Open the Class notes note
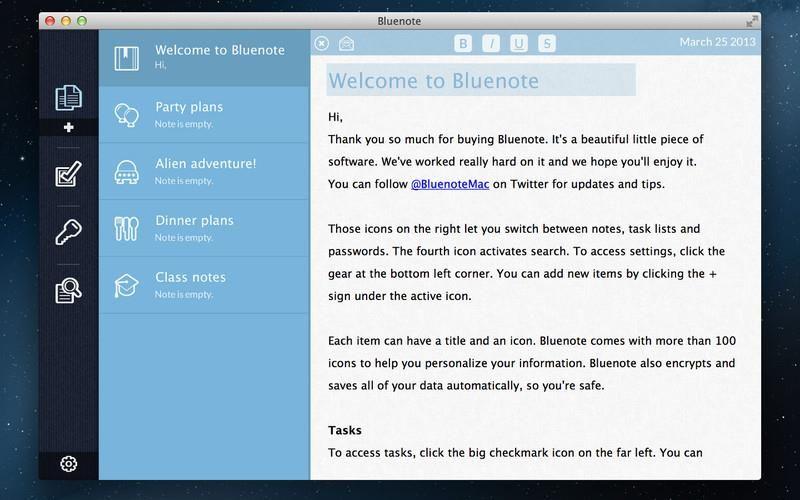 point(204,285)
